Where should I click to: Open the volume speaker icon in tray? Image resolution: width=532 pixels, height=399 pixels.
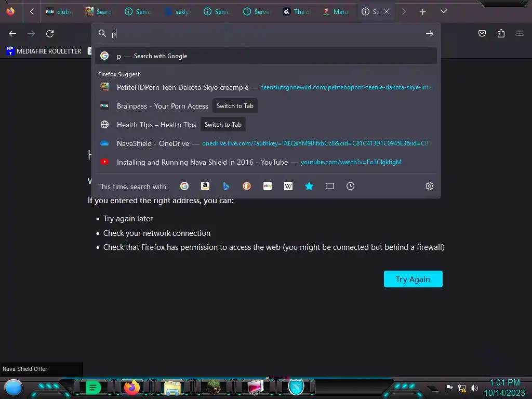tap(474, 388)
